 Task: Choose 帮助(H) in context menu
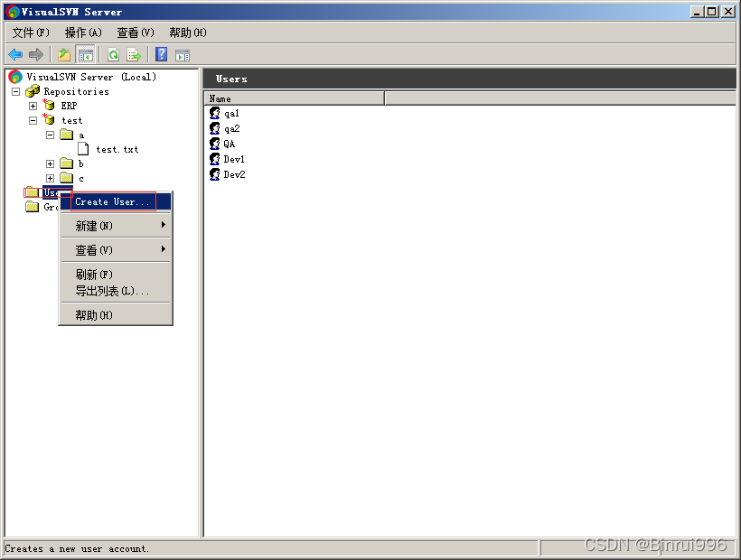click(x=116, y=315)
